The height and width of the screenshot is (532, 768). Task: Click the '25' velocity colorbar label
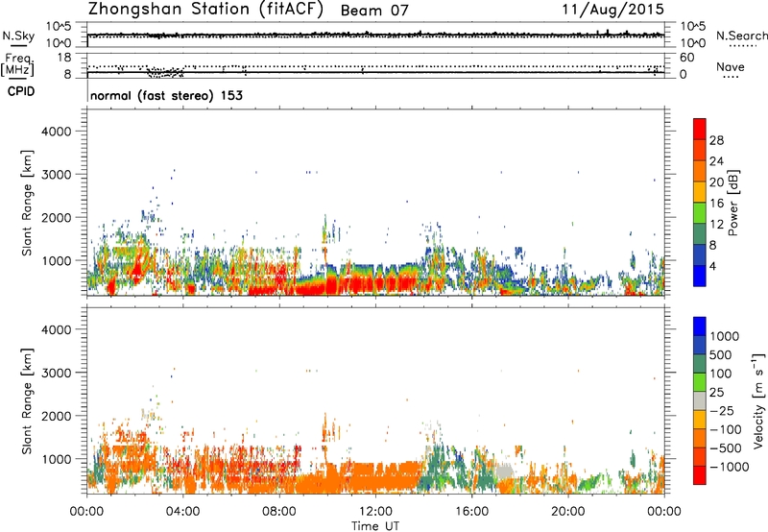tap(716, 393)
